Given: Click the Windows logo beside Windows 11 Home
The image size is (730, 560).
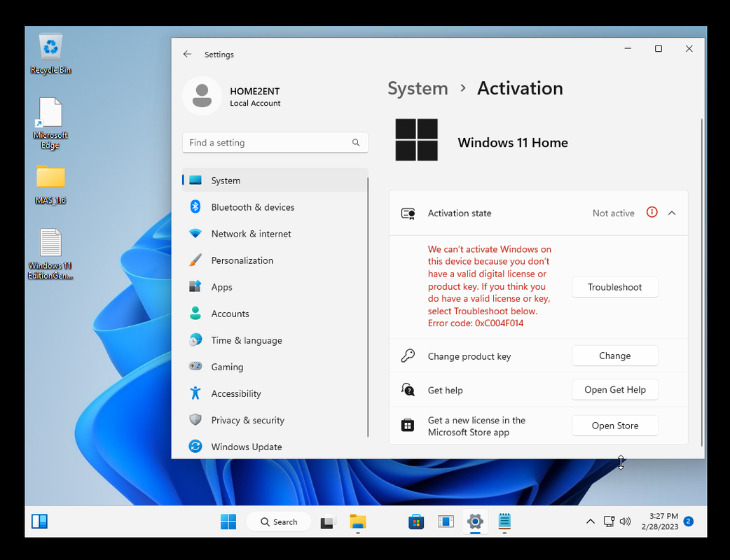Looking at the screenshot, I should pos(416,140).
